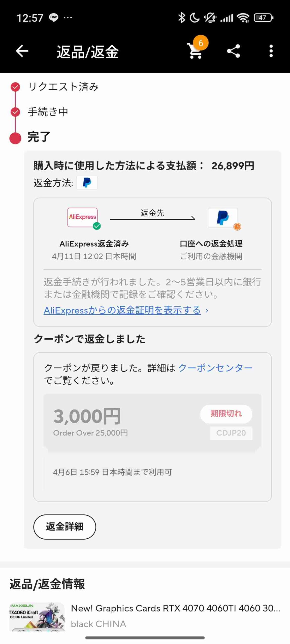Open the MAXSUN graphics card thumbnail
This screenshot has height=644, width=290.
point(37,617)
